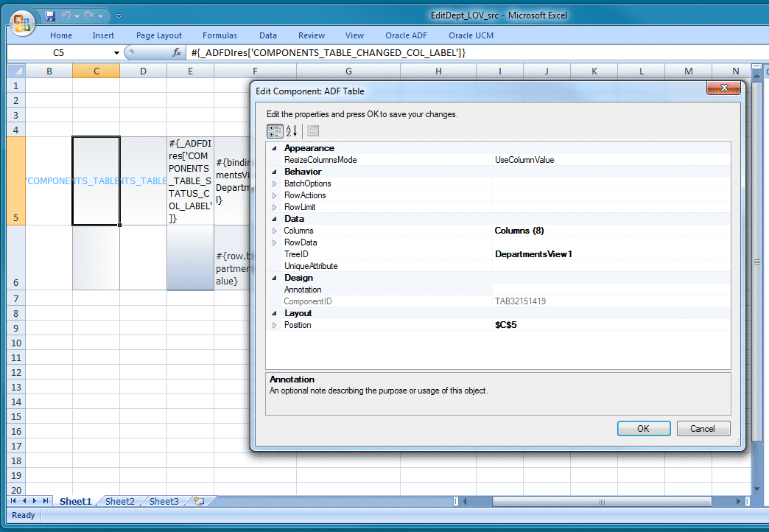
Task: Collapse the Behavior category
Action: click(x=274, y=172)
